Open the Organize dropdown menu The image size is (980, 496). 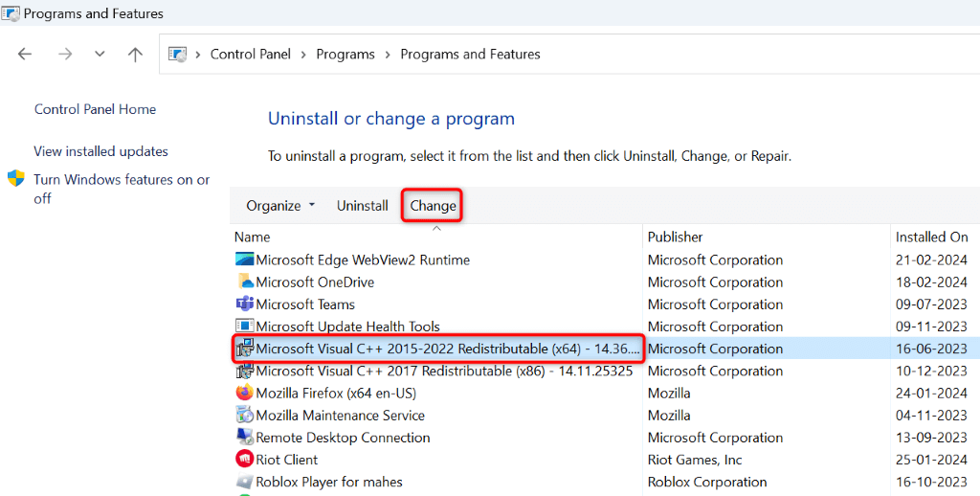click(x=280, y=206)
